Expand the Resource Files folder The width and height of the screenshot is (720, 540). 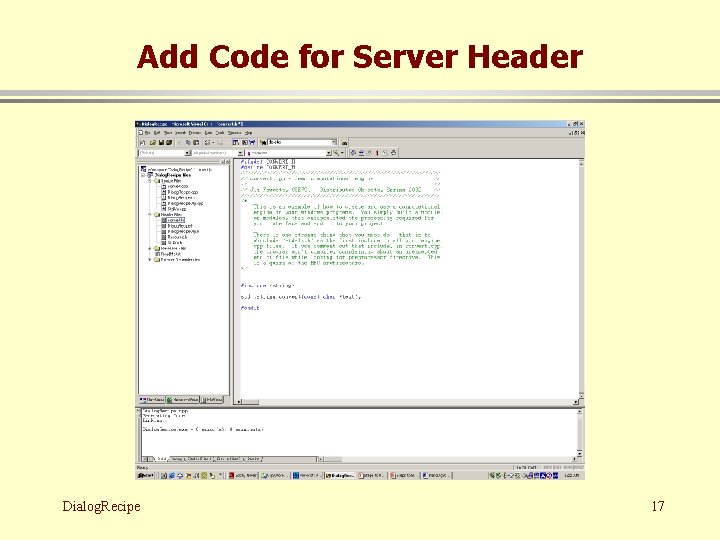(150, 248)
